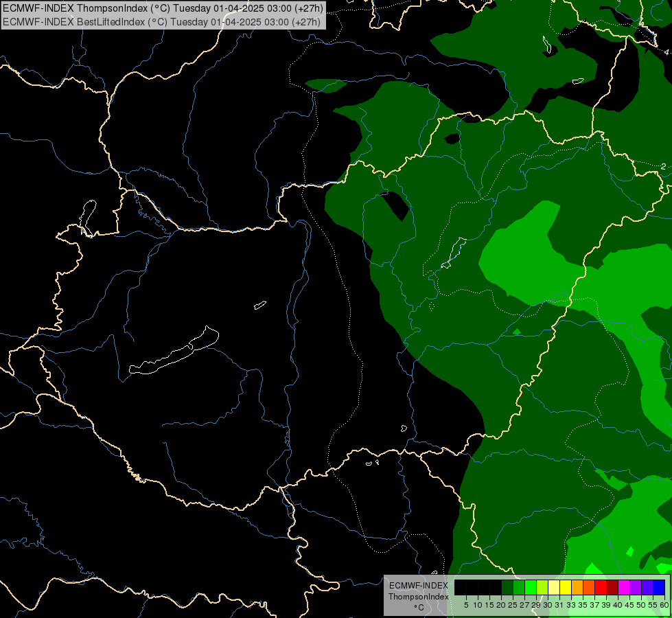Click the contour label 2 at right edge
672x618 pixels.
point(664,166)
